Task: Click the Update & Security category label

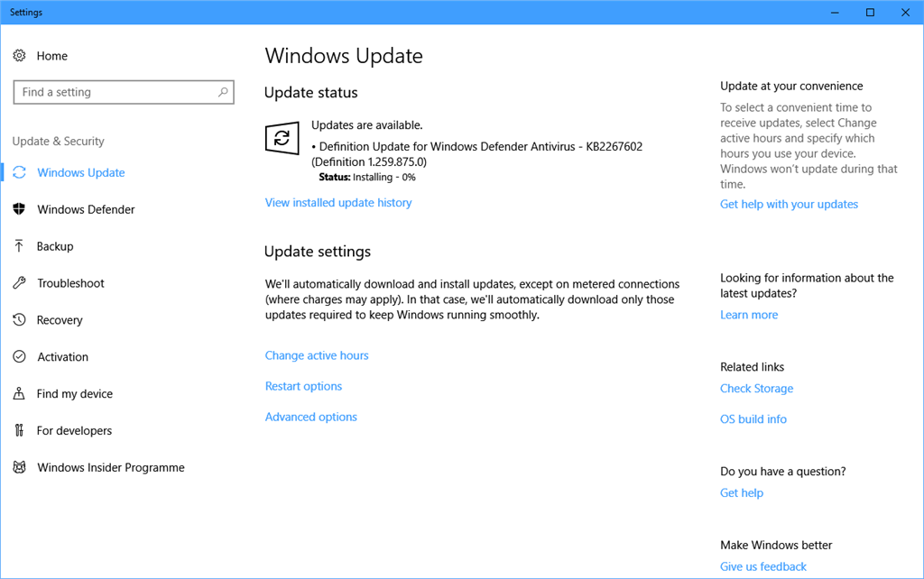Action: (x=59, y=141)
